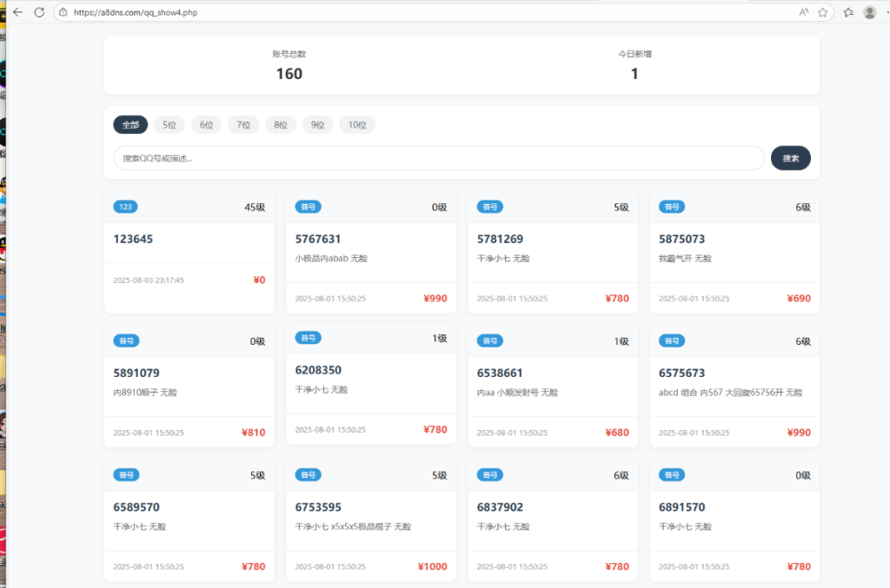Viewport: 890px width, 588px height.
Task: Reload the page with refresh icon
Action: (x=39, y=12)
